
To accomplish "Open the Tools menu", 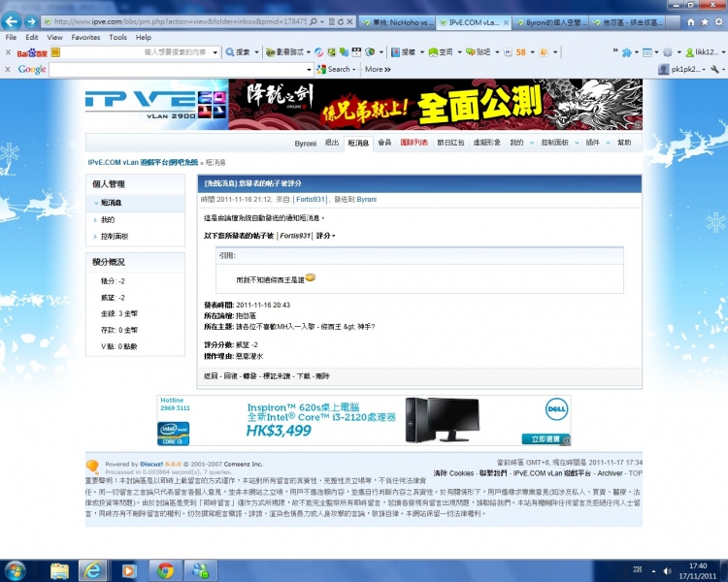I will (x=117, y=37).
